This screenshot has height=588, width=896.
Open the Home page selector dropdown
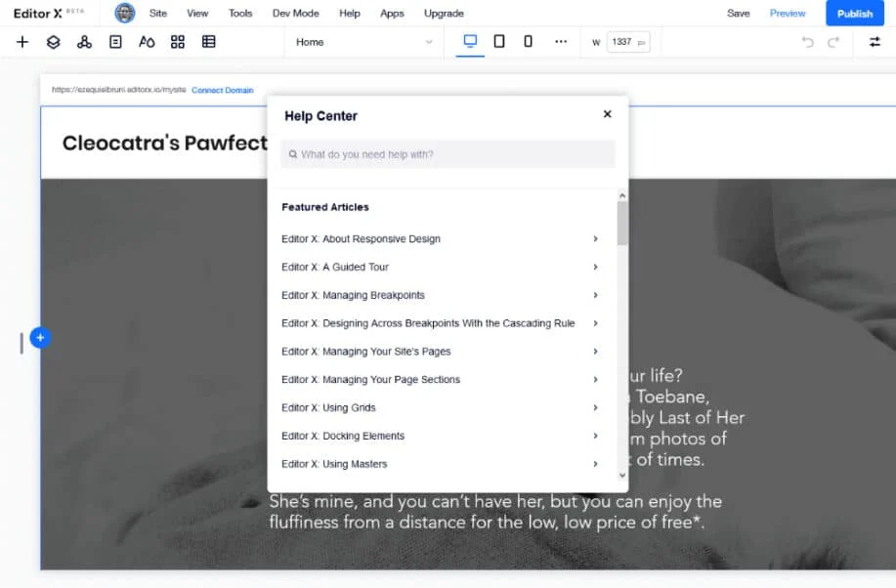click(363, 42)
